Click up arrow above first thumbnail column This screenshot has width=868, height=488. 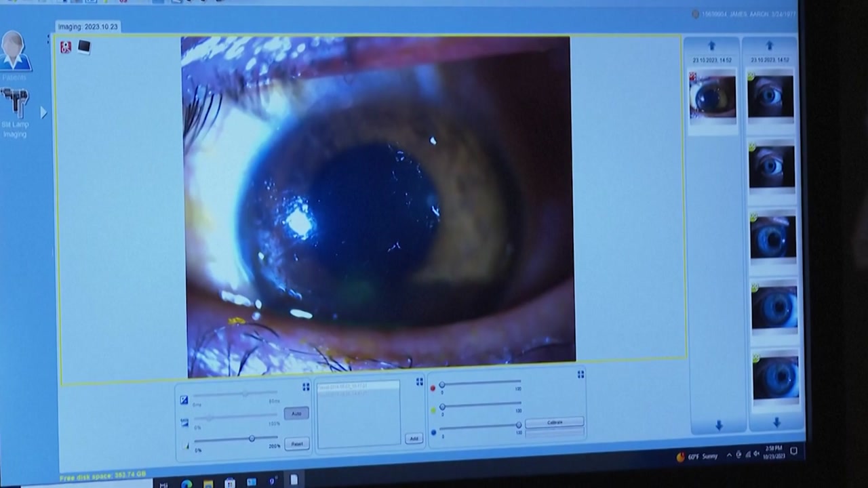(711, 46)
